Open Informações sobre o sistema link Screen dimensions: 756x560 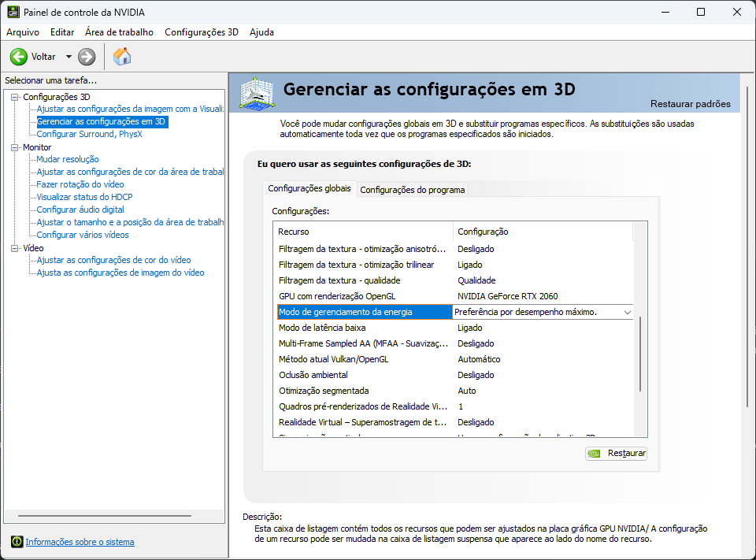[x=80, y=542]
